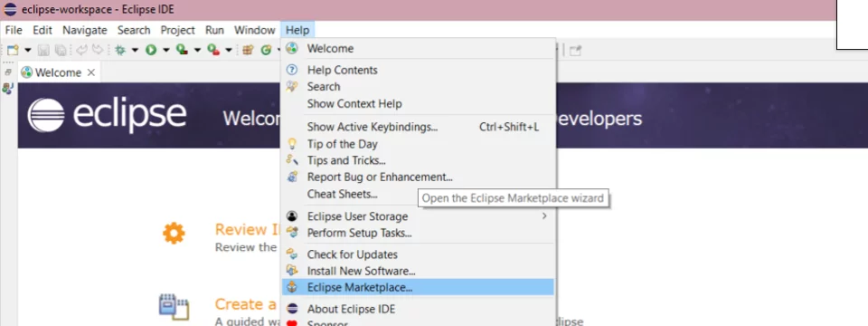The height and width of the screenshot is (326, 868).
Task: Click the Create project icon on Welcome page
Action: click(174, 307)
